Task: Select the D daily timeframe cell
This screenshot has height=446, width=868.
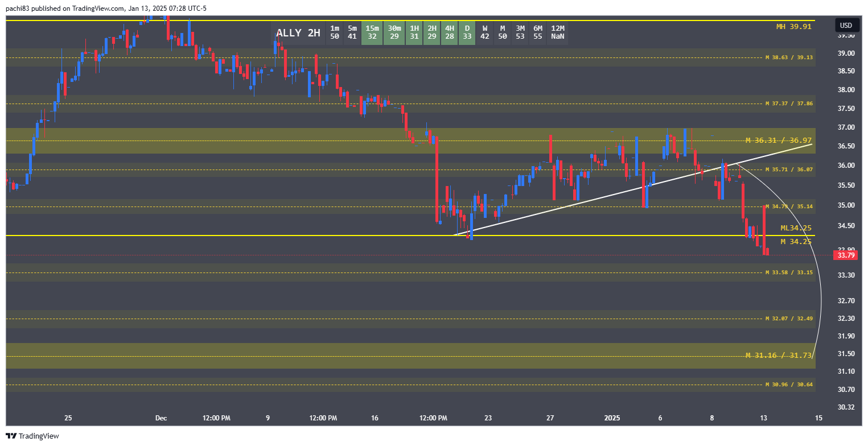Action: pyautogui.click(x=467, y=32)
